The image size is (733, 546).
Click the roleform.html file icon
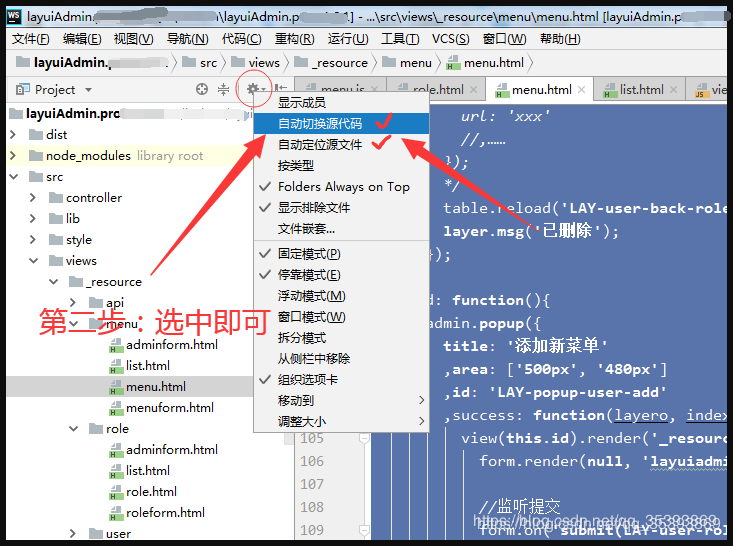coord(115,513)
